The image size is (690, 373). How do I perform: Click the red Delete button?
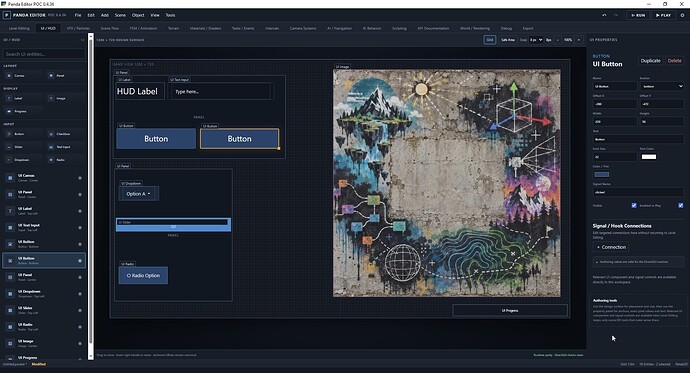[674, 61]
